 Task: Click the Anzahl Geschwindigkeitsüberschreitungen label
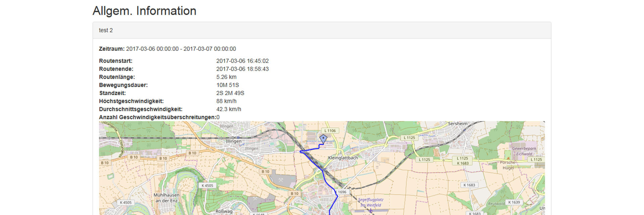click(158, 117)
